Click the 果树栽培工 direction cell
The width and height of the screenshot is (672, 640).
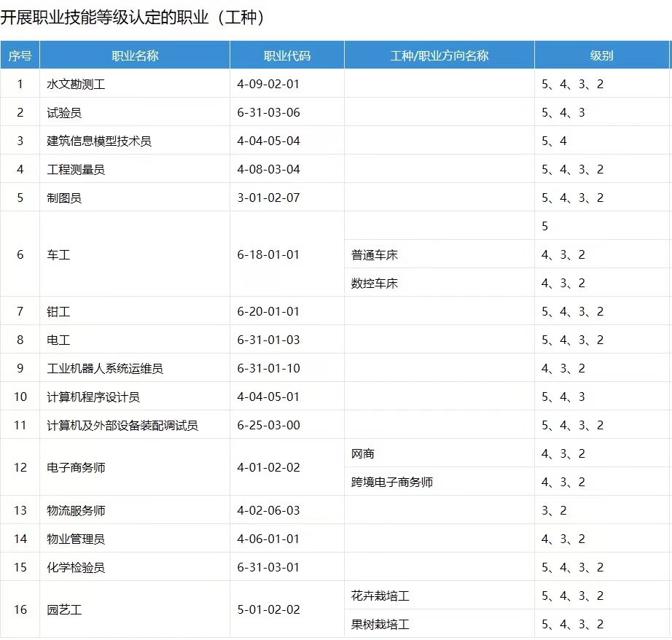pos(380,624)
